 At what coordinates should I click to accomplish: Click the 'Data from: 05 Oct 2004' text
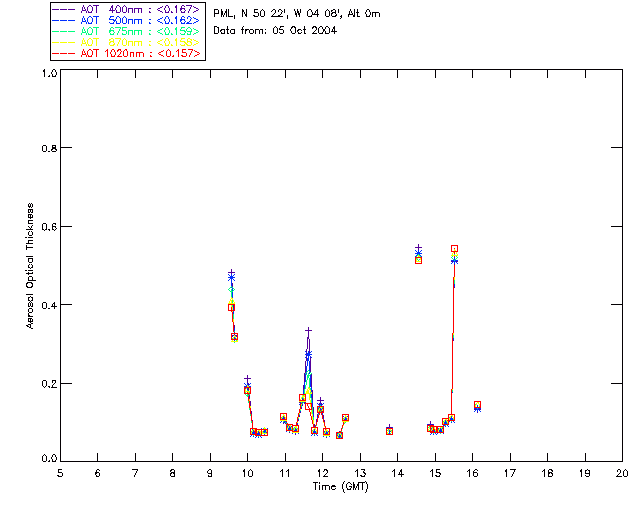point(275,30)
